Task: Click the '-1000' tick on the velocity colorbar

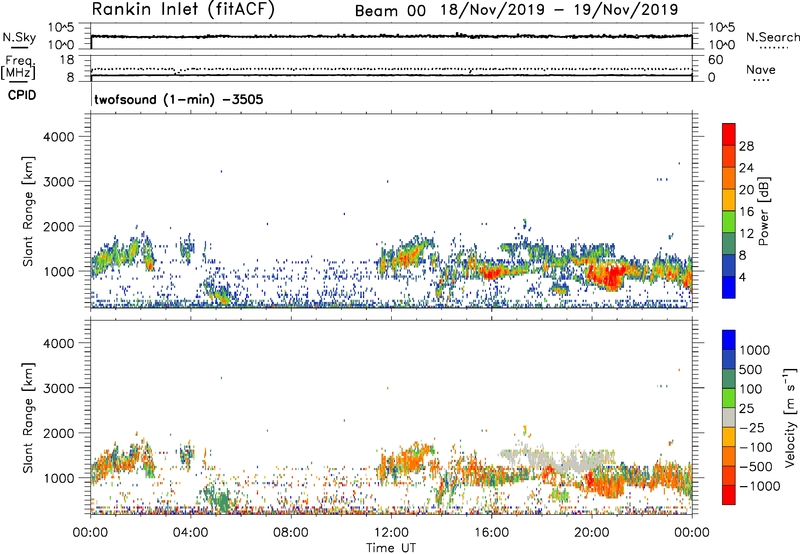Action: point(760,486)
